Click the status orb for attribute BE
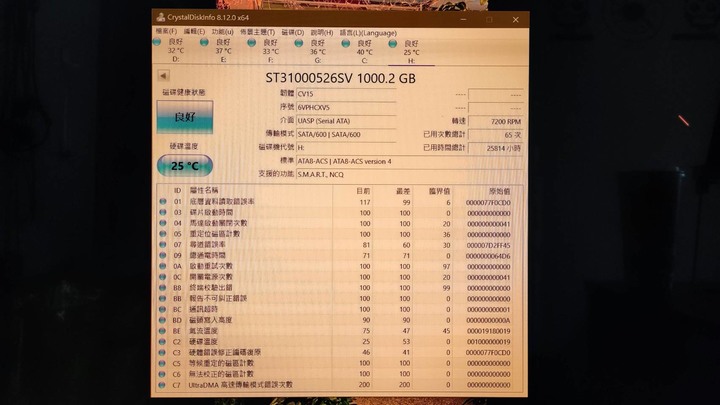Viewport: 720px width, 405px height. click(x=163, y=331)
